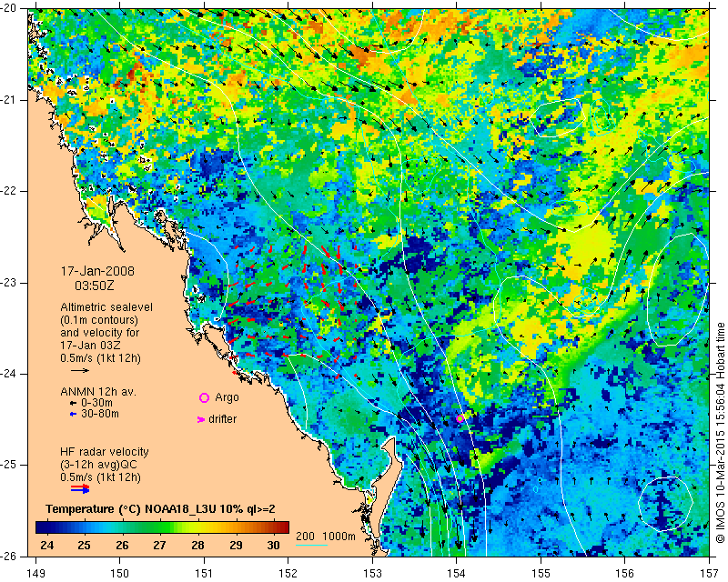
Task: Click the '(0.1m contours)' legend text
Action: pyautogui.click(x=99, y=320)
